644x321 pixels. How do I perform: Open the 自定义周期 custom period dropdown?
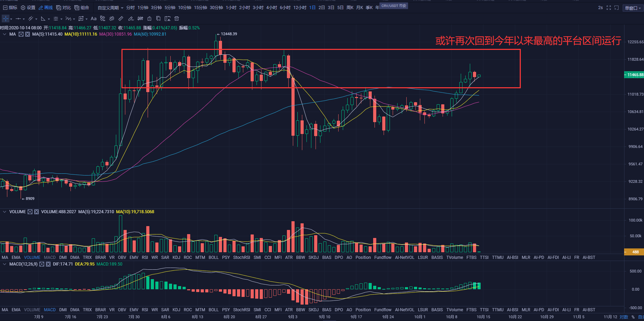110,8
